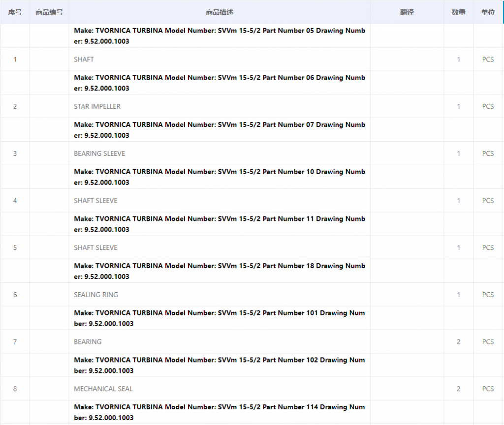Select the PCS unit cell in row 8
Viewport: 504px width, 425px height.
click(x=488, y=389)
